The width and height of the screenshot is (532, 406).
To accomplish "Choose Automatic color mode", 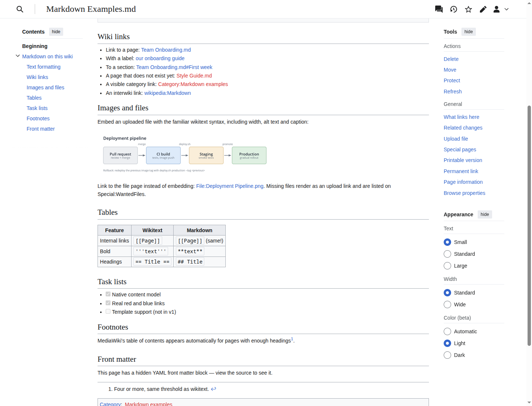I will tap(447, 331).
